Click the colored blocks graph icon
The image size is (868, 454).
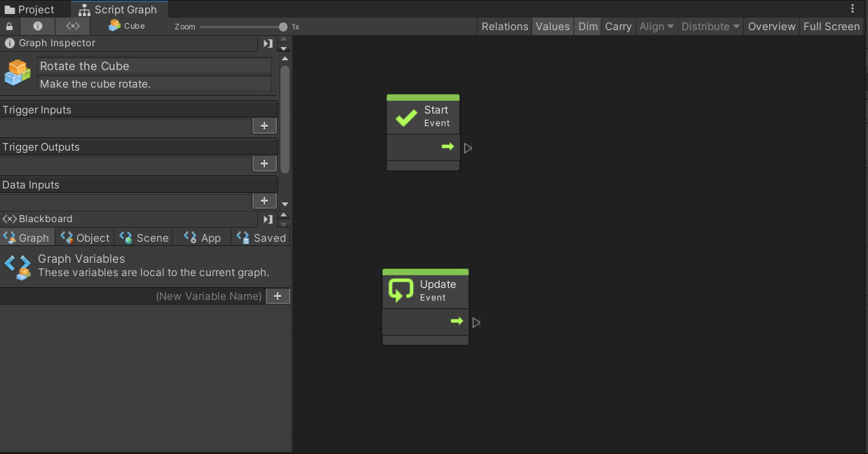tap(18, 73)
